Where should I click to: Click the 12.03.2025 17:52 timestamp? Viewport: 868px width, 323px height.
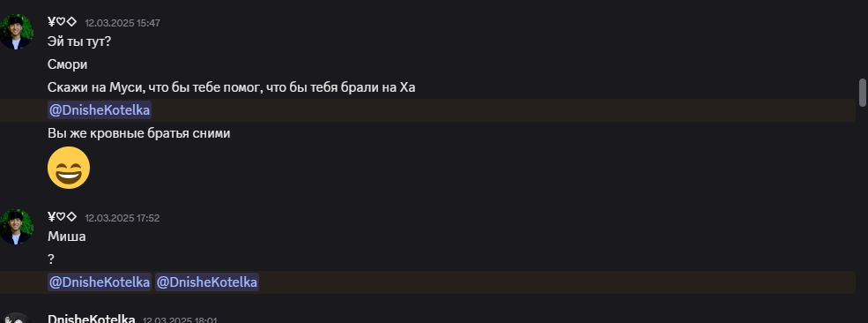pos(122,218)
